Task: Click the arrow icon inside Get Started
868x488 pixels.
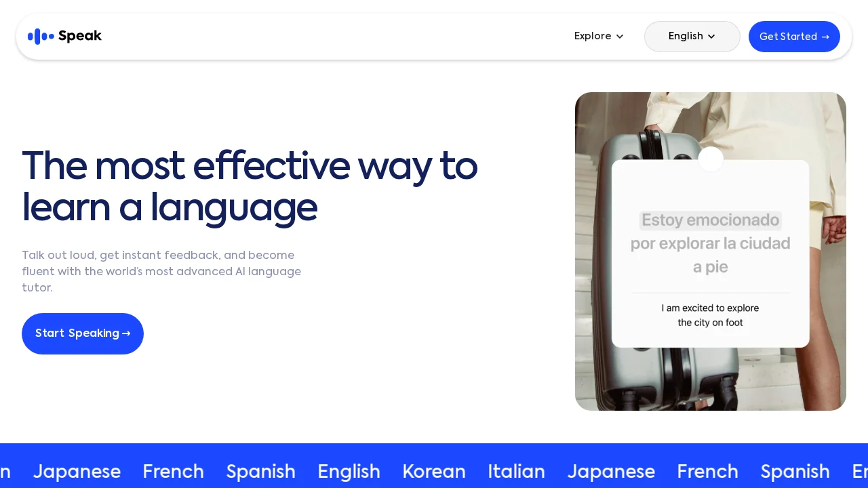Action: tap(825, 37)
